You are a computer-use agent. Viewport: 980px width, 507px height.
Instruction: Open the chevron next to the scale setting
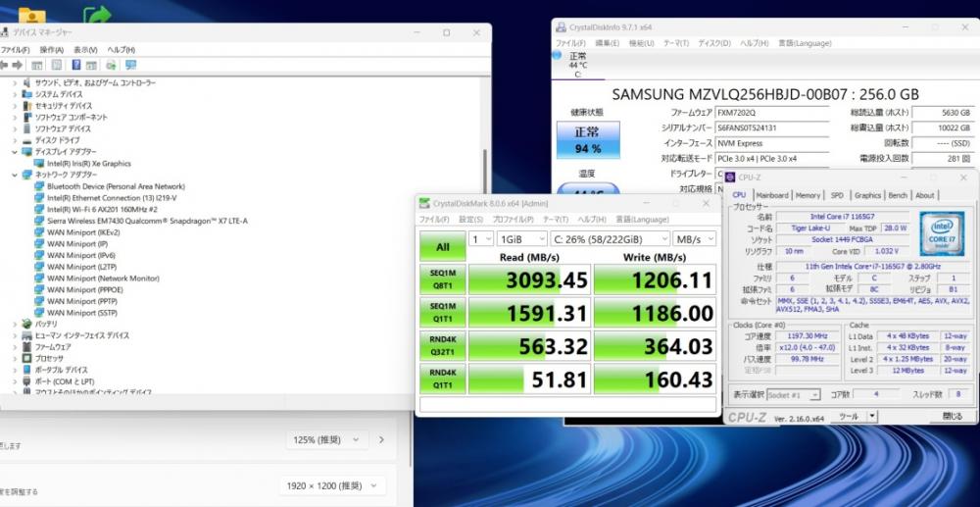[x=381, y=440]
